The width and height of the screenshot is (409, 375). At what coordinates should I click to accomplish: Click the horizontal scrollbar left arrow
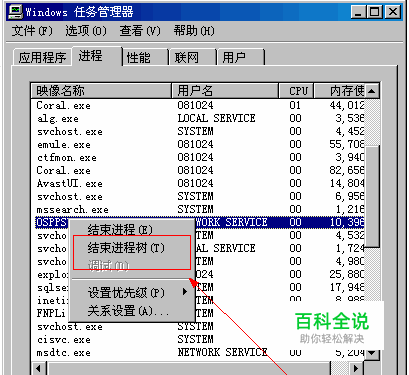(x=39, y=368)
